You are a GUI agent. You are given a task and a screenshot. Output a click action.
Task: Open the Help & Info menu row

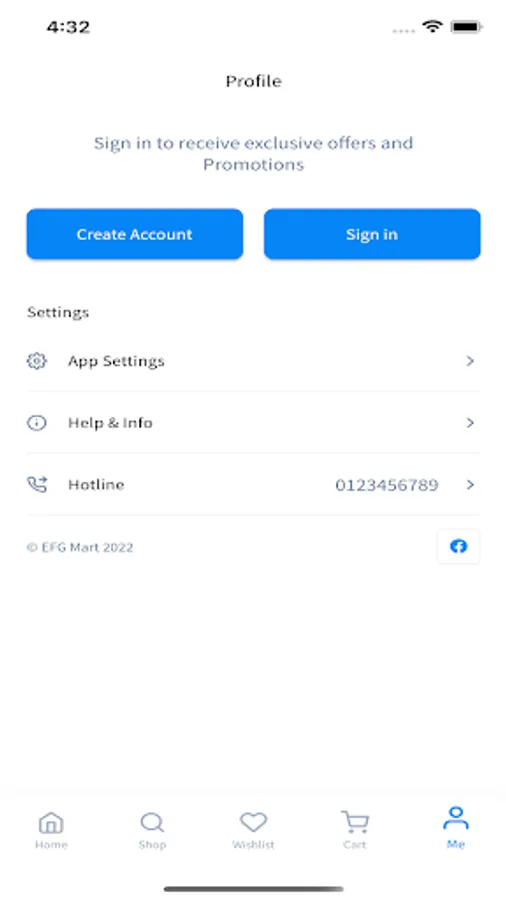click(x=253, y=423)
